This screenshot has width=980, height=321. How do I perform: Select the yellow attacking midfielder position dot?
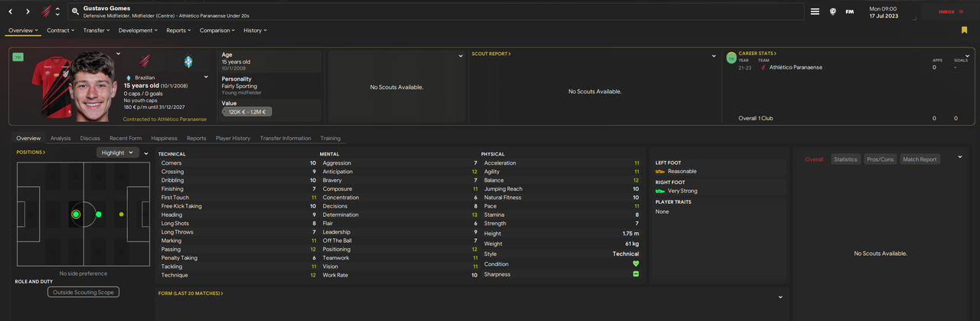122,215
